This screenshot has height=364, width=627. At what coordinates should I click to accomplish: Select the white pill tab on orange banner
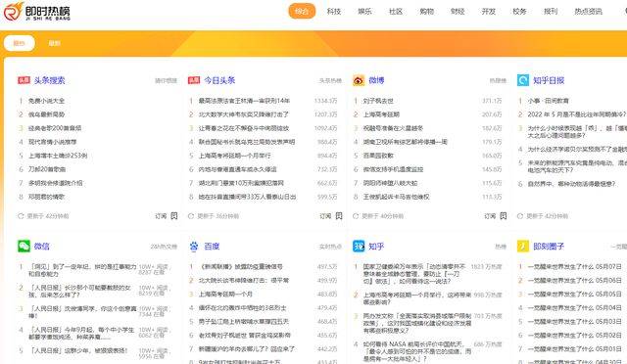pos(20,43)
